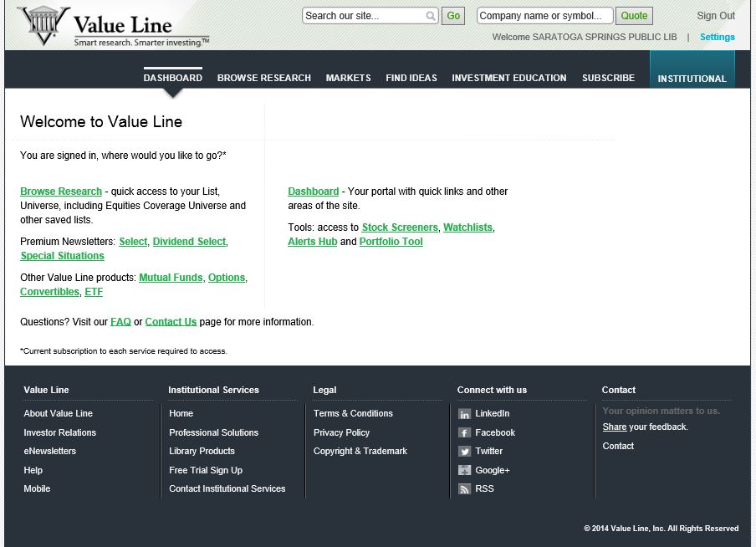
Task: Open Copyright & Trademark link
Action: click(360, 451)
